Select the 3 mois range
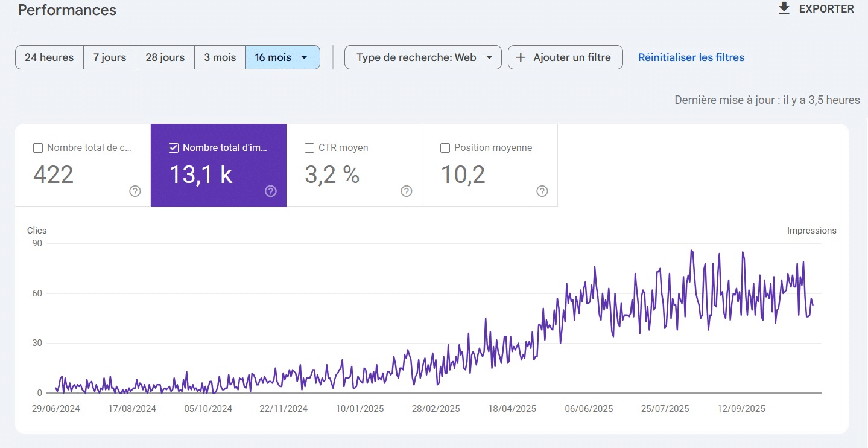 click(x=220, y=57)
